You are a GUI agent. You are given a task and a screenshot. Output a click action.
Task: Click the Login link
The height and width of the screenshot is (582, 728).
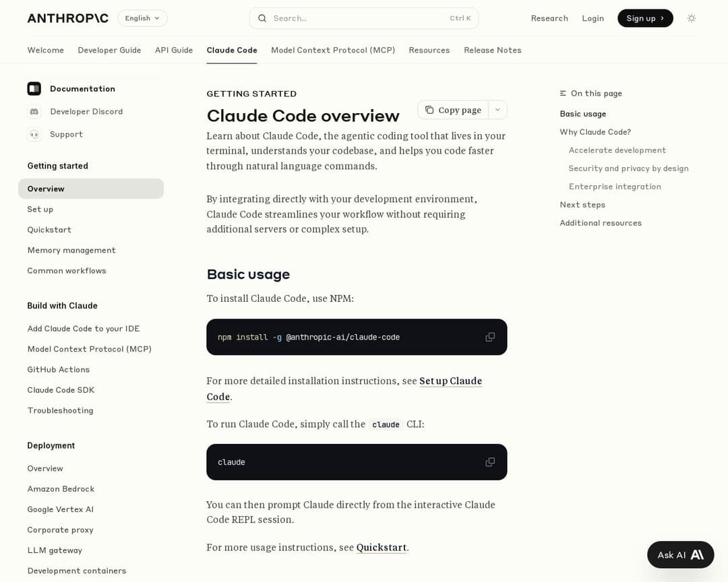593,18
